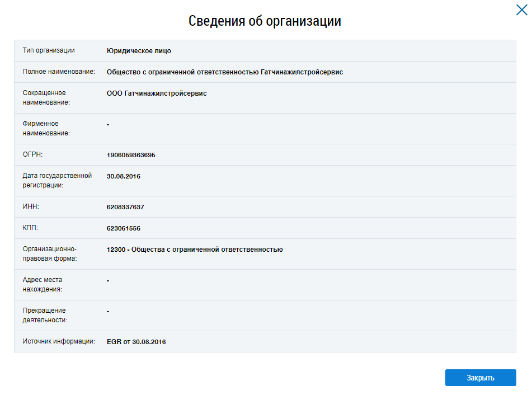Click the Адрес места нахождения label
The height and width of the screenshot is (395, 532).
point(43,285)
